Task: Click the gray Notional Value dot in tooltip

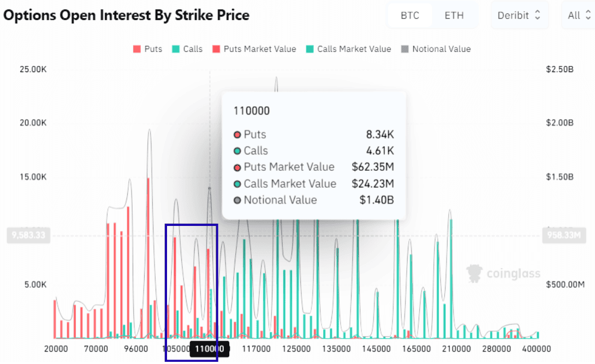Action: pyautogui.click(x=237, y=200)
